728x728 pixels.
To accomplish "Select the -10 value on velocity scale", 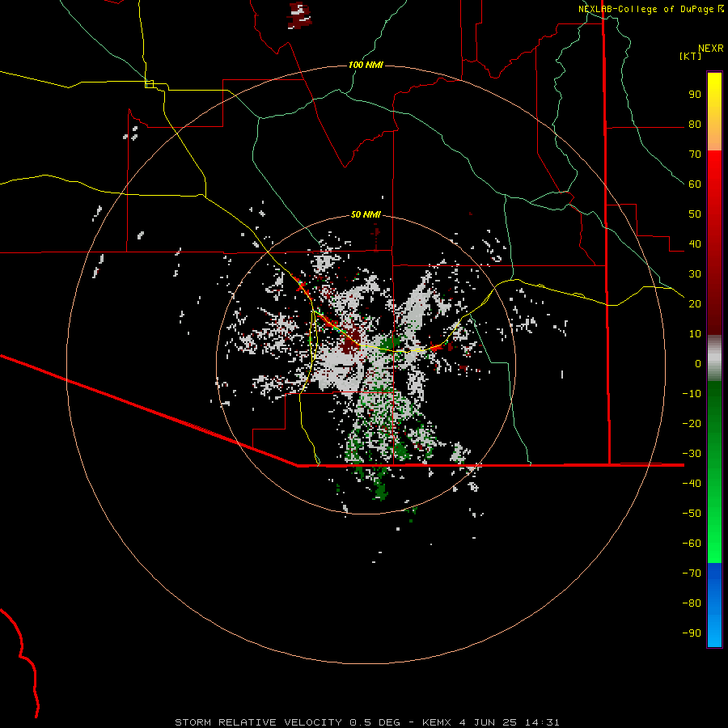I will (x=692, y=394).
